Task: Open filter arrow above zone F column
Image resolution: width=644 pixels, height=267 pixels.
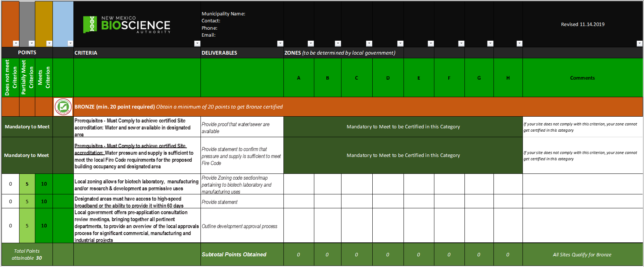Action: pos(462,43)
